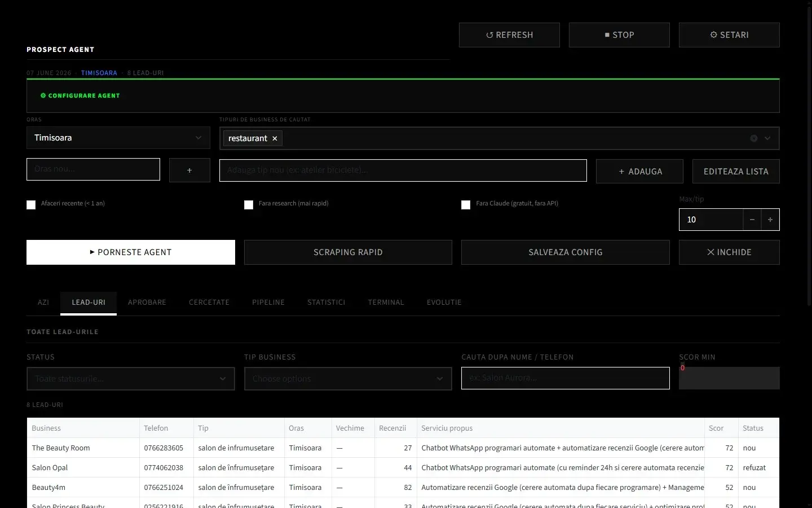Switch to the AZI tab
812x508 pixels.
(43, 303)
